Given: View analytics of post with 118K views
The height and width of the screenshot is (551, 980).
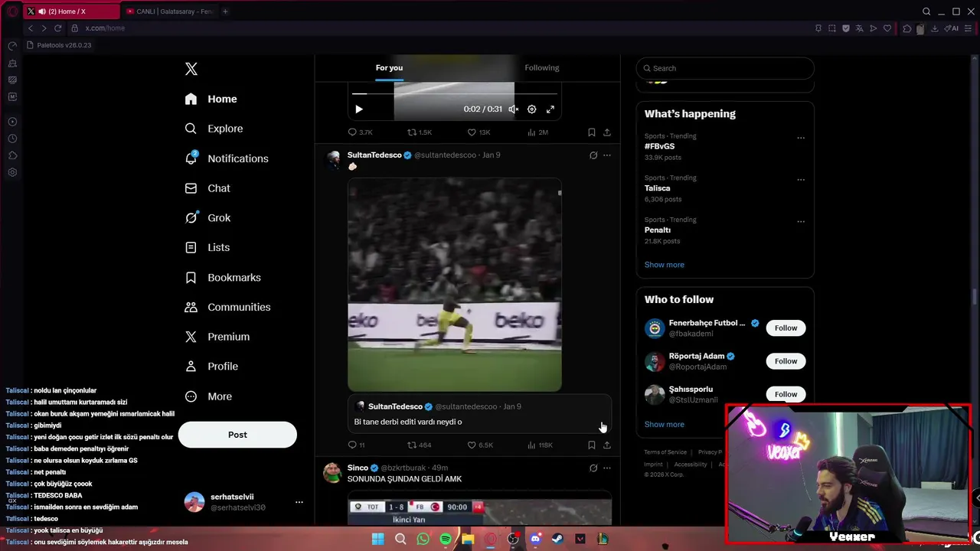Looking at the screenshot, I should (540, 445).
